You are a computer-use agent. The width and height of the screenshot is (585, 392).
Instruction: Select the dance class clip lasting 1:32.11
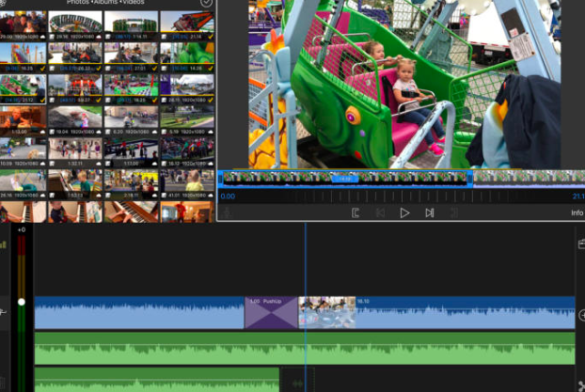[75, 152]
